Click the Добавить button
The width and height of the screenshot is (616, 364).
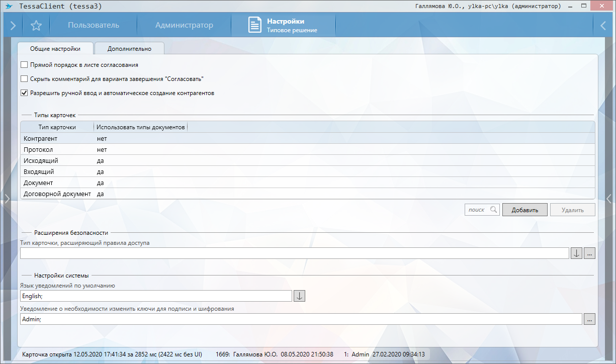(x=524, y=210)
